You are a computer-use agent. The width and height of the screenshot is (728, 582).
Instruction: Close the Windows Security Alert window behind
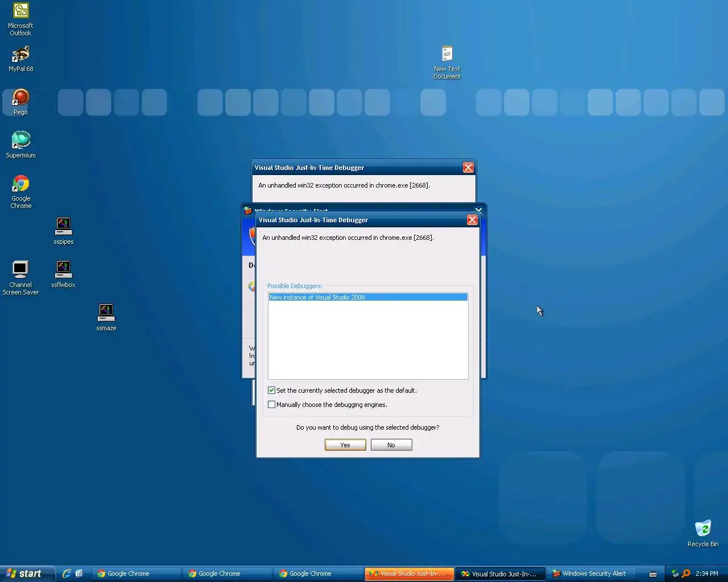pyautogui.click(x=478, y=210)
